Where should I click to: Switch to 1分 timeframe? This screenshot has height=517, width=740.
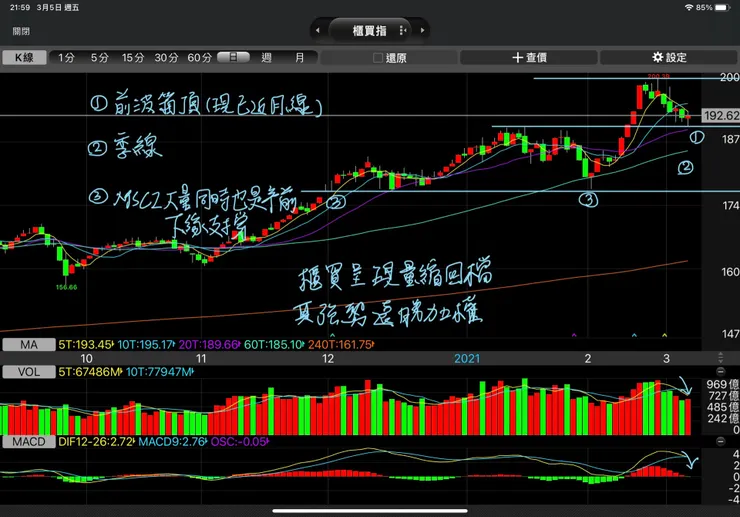(66, 58)
